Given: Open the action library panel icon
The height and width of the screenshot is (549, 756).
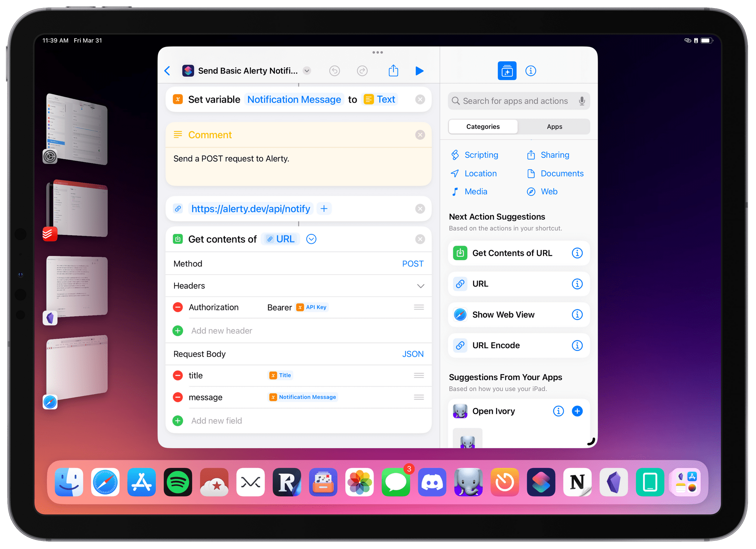Looking at the screenshot, I should click(507, 71).
